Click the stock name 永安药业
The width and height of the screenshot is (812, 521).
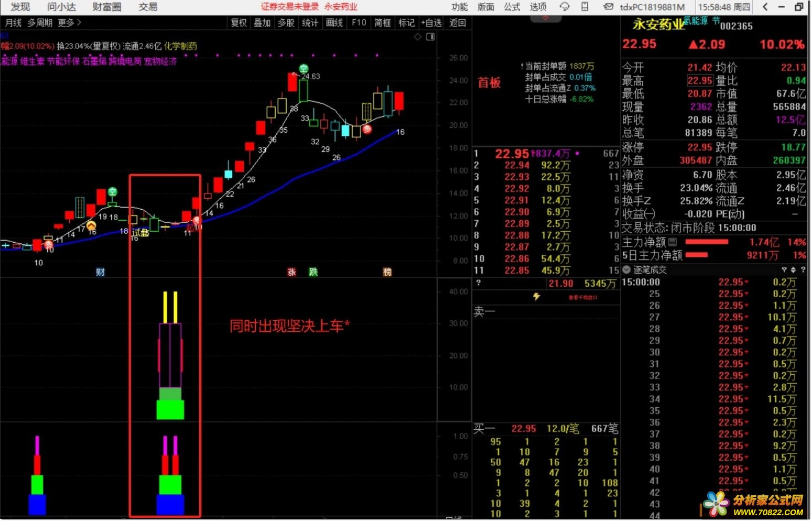coord(658,24)
